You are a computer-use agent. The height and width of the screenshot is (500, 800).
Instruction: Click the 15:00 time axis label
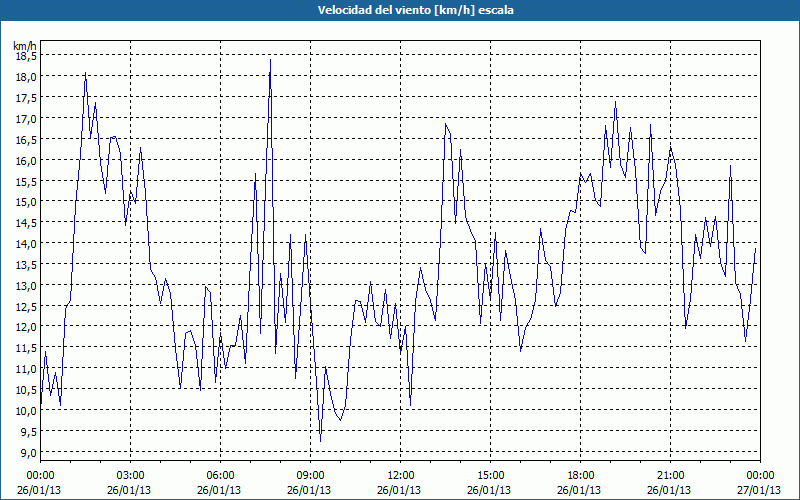[490, 476]
